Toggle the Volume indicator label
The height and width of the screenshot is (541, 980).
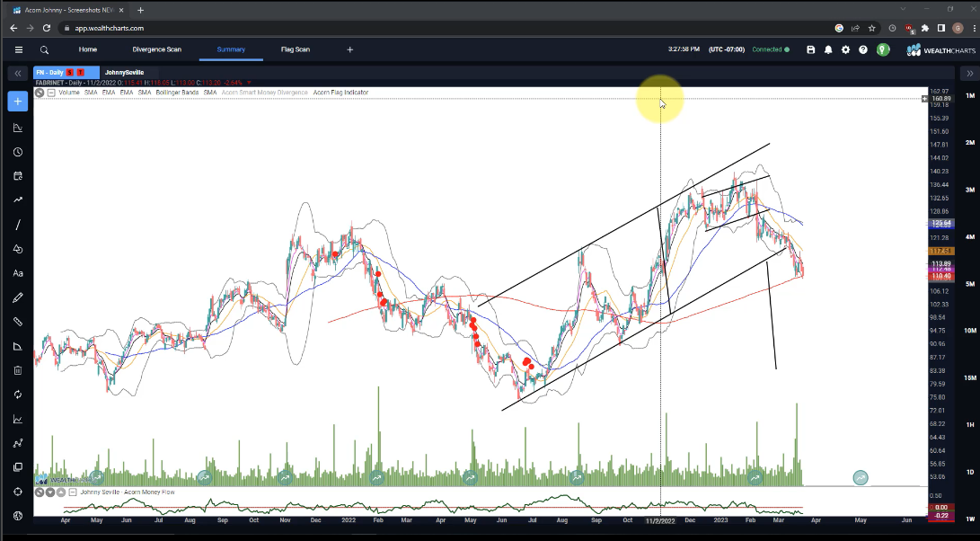coord(69,93)
